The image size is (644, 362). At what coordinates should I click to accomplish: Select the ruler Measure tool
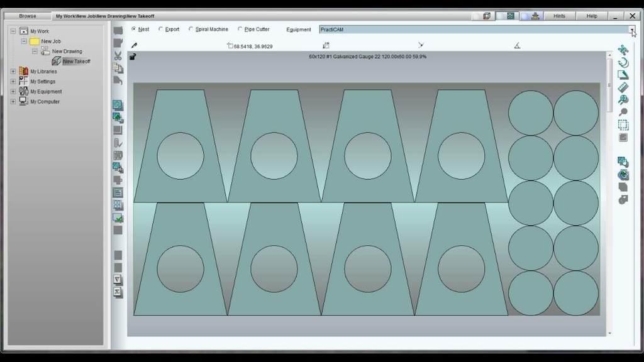[623, 87]
